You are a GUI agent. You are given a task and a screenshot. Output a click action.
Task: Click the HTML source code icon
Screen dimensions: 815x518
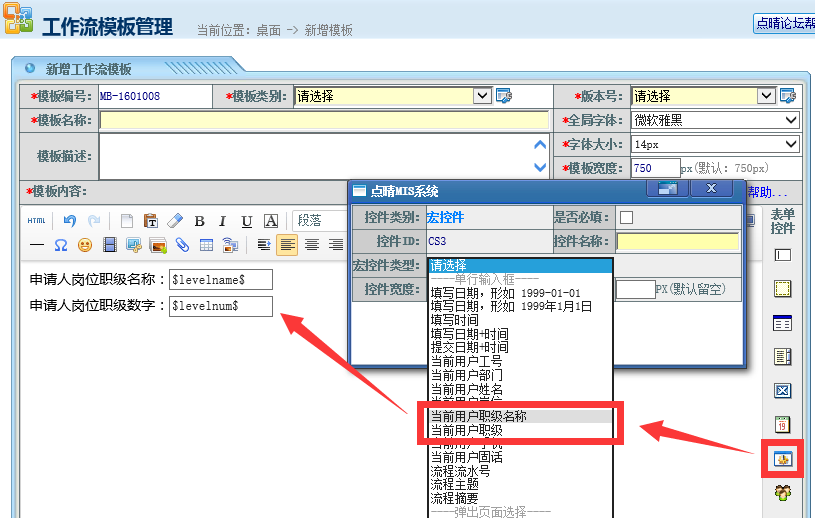coord(36,221)
